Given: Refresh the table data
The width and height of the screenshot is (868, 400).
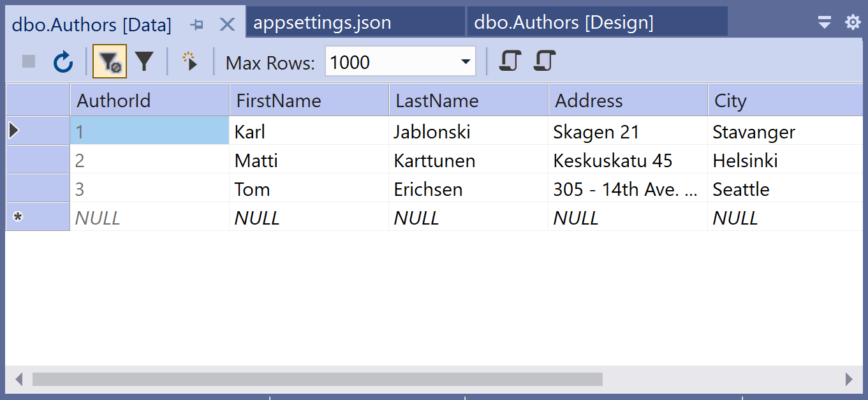Looking at the screenshot, I should click(63, 62).
